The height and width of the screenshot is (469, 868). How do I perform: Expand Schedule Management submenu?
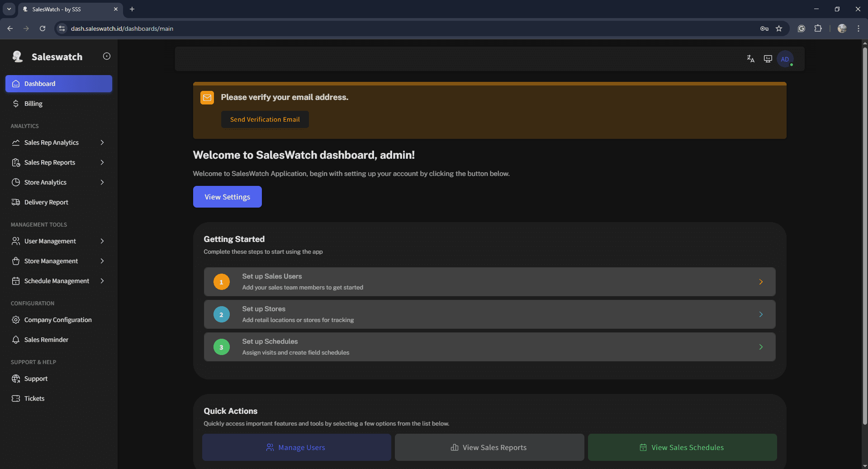[x=102, y=281]
